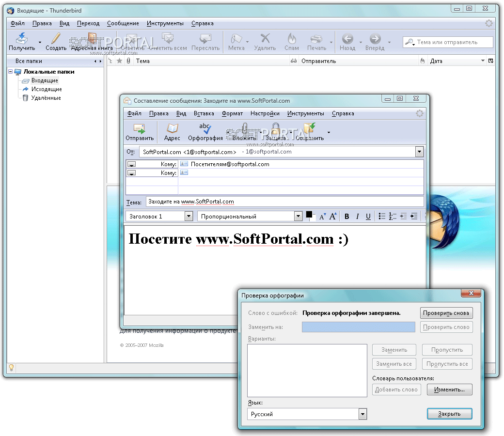504x436 pixels.
Task: Click the Ответить всем toolbar icon
Action: click(x=168, y=38)
